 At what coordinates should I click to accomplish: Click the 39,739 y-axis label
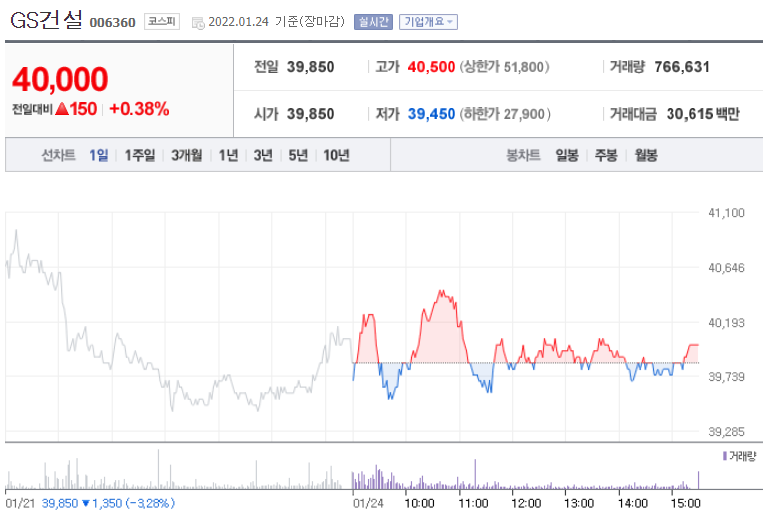(726, 377)
